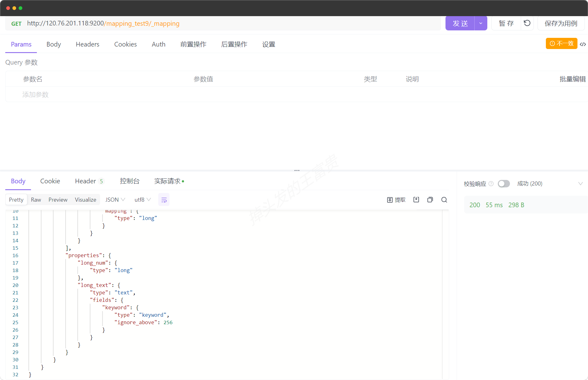Click the 发送 send button
The width and height of the screenshot is (588, 380).
coord(460,23)
